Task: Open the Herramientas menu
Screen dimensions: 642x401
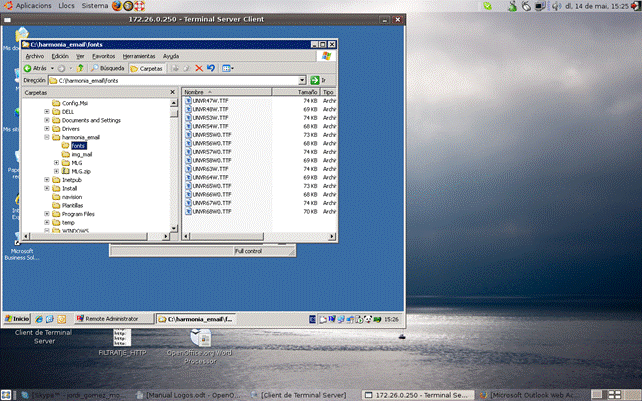Action: tap(139, 56)
